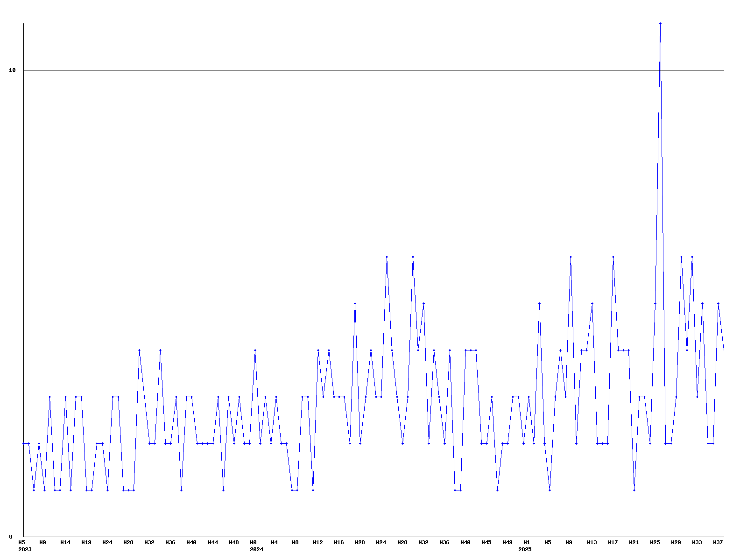Click the W1 tick label above 2025

(527, 542)
